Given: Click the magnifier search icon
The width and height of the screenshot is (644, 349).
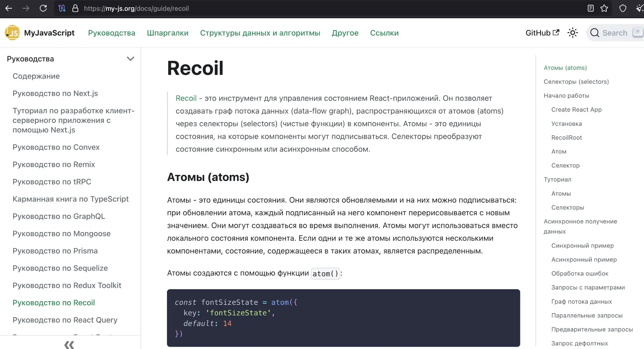Looking at the screenshot, I should coord(594,33).
